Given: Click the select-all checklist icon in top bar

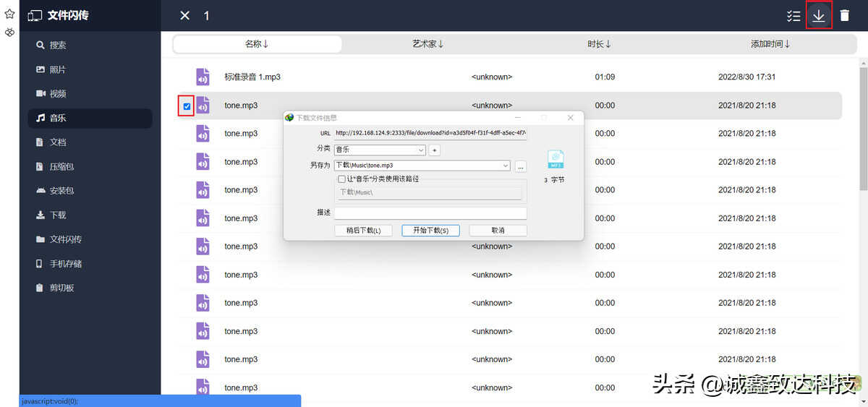Looking at the screenshot, I should click(x=793, y=15).
